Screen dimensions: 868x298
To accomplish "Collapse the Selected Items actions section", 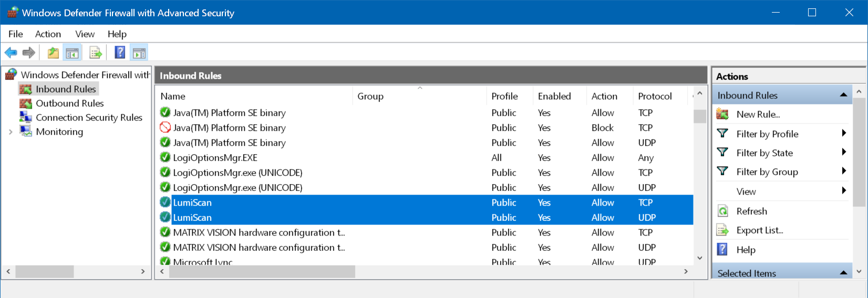I will 843,273.
